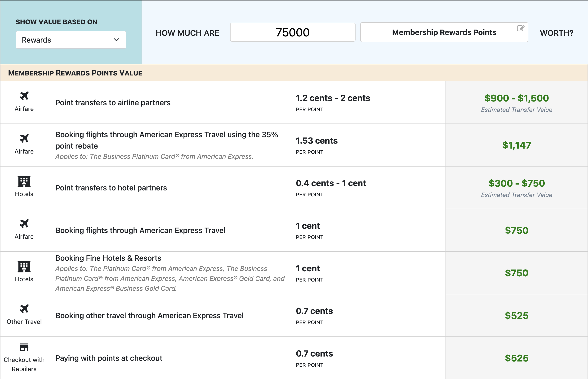588x379 pixels.
Task: Select 'Point transfers to hotel partners' text
Action: pos(111,188)
